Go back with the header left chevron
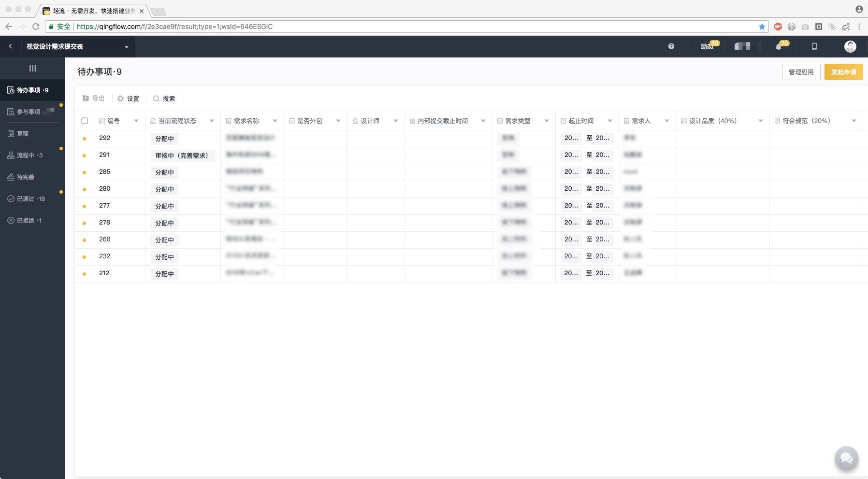868x479 pixels. click(x=10, y=46)
